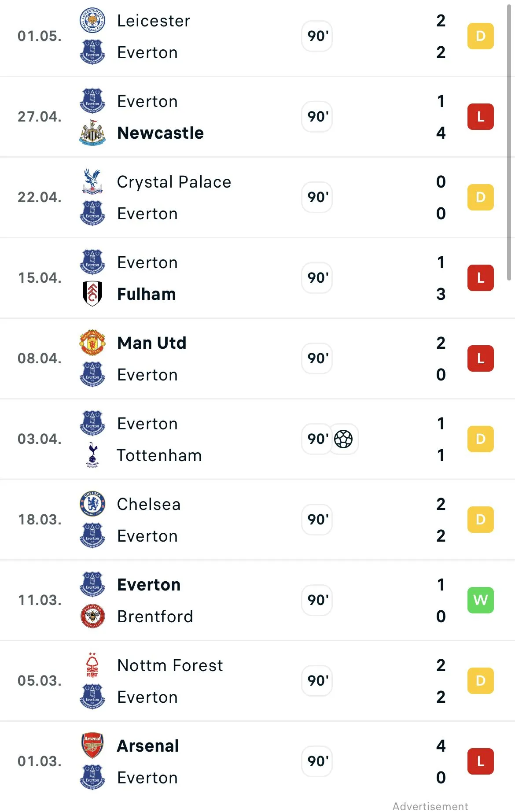Click the 90' badge on Crystal Palace match

[x=317, y=197]
